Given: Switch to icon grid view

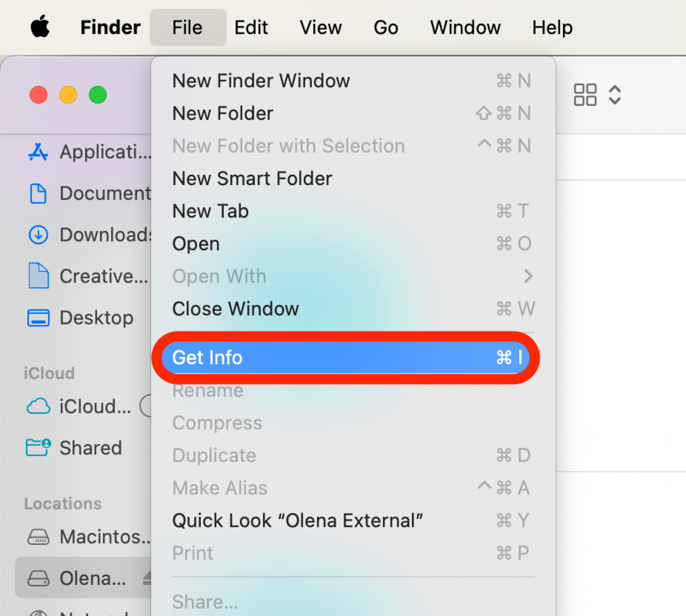Looking at the screenshot, I should click(585, 95).
